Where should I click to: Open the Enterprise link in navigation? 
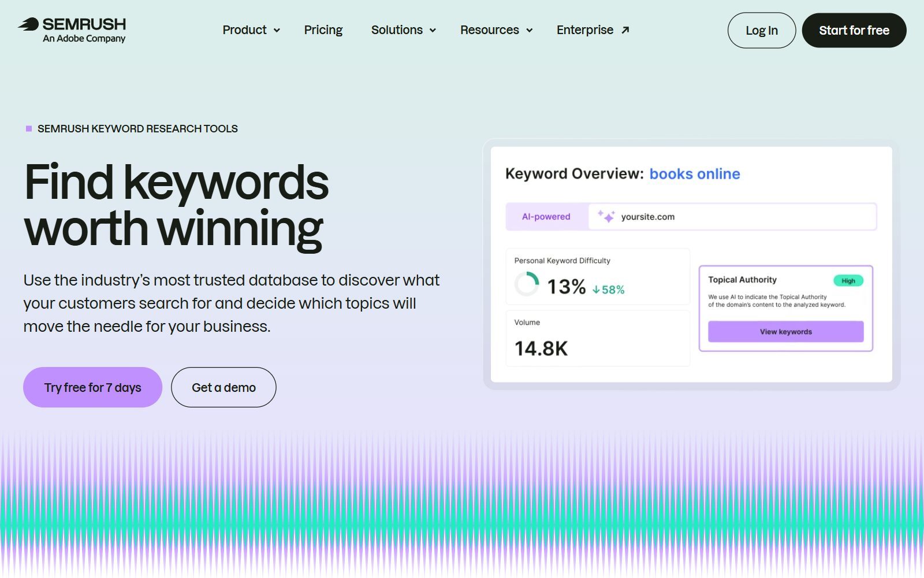pyautogui.click(x=593, y=30)
